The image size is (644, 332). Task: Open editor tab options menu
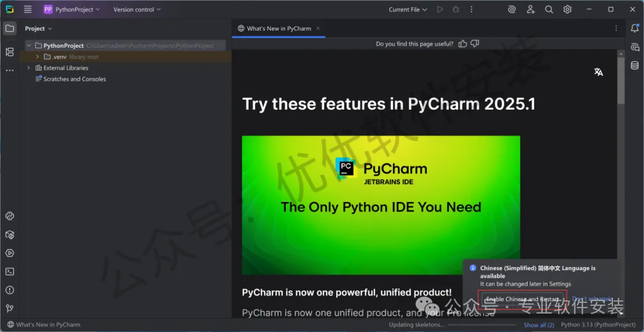coord(616,29)
